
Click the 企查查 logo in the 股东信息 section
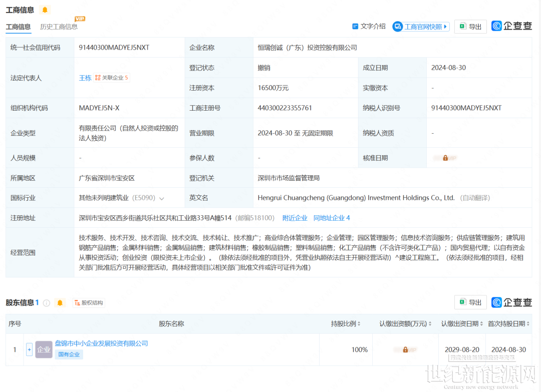511,302
